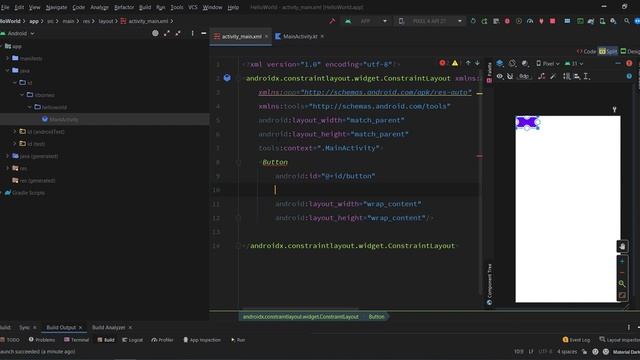Click the Select Design Surface layers icon
Viewport: 640px width, 360px height.
pos(500,64)
